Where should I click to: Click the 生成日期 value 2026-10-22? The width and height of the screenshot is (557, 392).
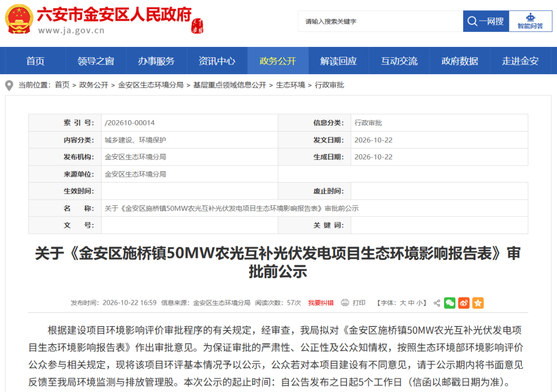[x=373, y=157]
